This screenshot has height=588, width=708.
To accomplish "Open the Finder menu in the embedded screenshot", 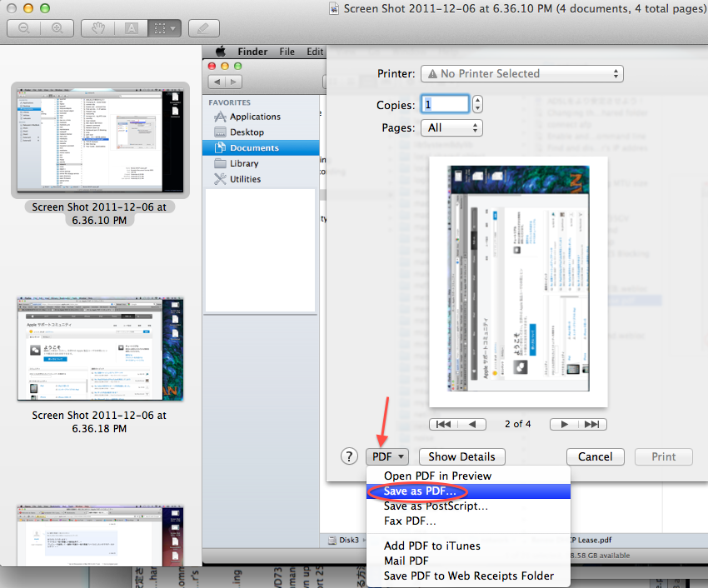I will click(x=253, y=52).
